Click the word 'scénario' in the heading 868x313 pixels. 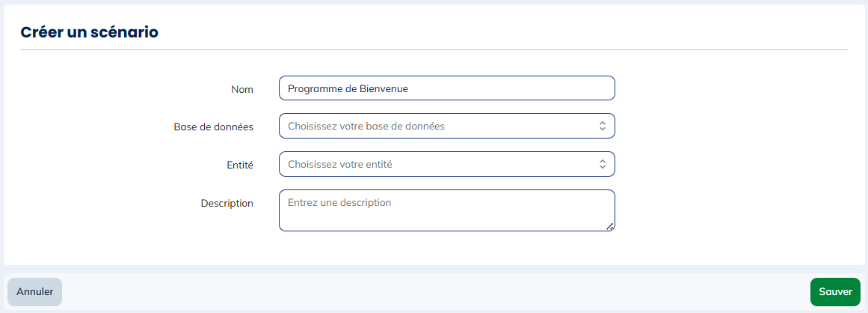point(123,32)
